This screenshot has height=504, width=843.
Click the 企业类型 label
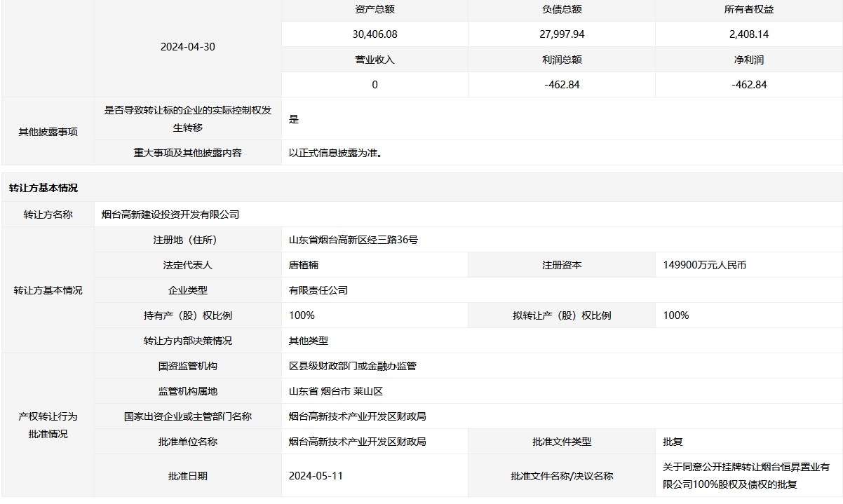[187, 290]
